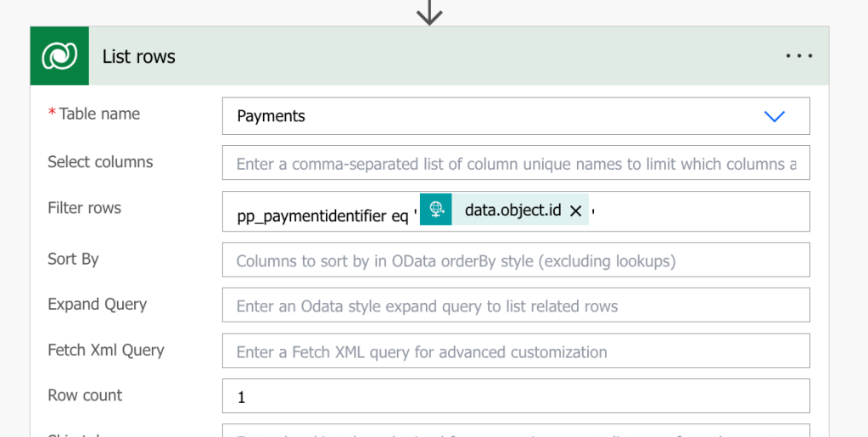Click the Table name required label

coord(98,114)
